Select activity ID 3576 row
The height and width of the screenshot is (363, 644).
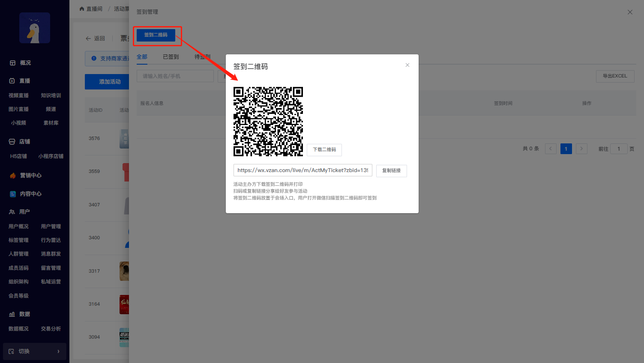click(x=107, y=138)
